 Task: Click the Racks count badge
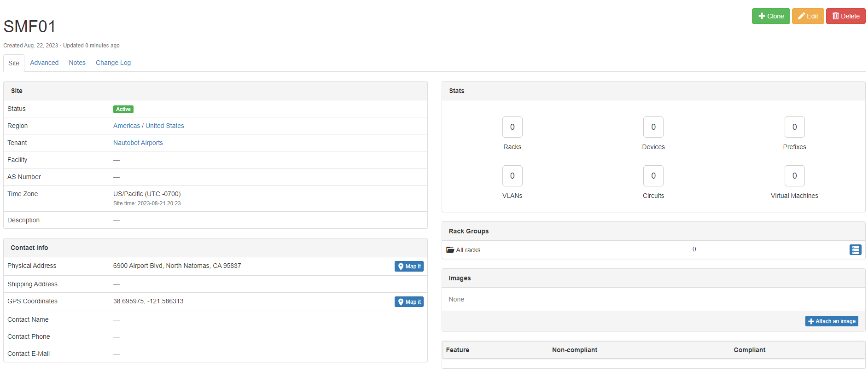pos(512,127)
